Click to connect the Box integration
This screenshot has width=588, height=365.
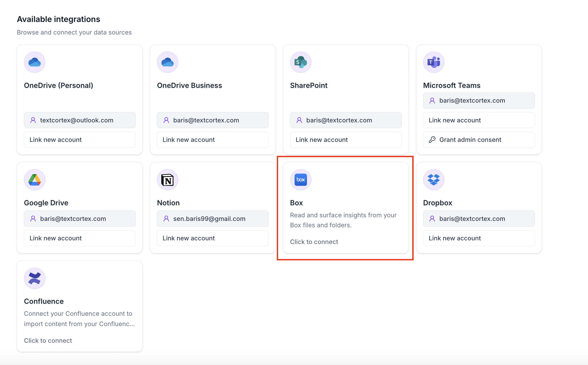314,242
